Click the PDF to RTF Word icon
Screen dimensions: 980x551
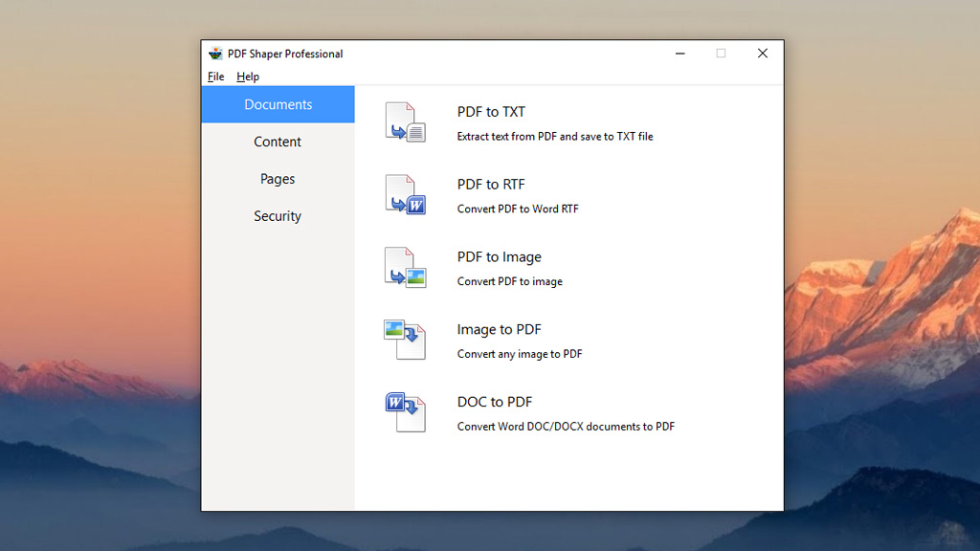tap(405, 195)
